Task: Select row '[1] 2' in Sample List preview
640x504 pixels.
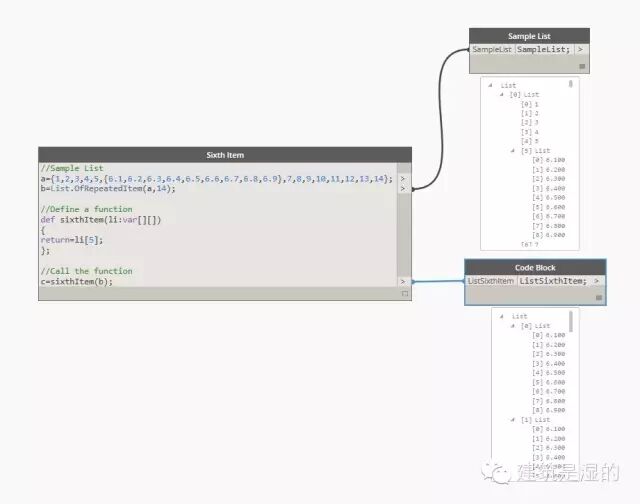Action: tap(530, 113)
